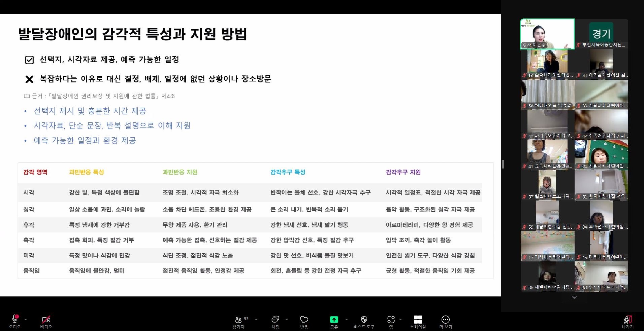Open the 앱 apps icon
This screenshot has height=331, width=644.
tap(391, 320)
